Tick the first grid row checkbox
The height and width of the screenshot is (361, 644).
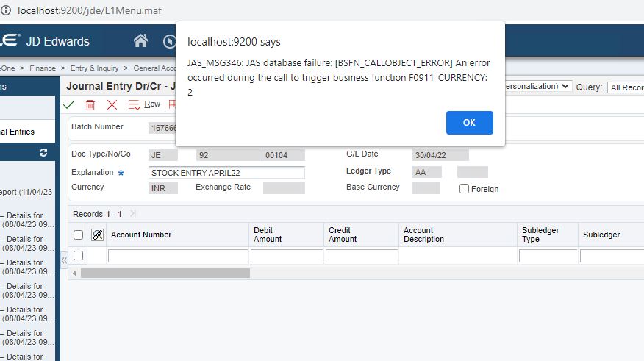coord(78,255)
